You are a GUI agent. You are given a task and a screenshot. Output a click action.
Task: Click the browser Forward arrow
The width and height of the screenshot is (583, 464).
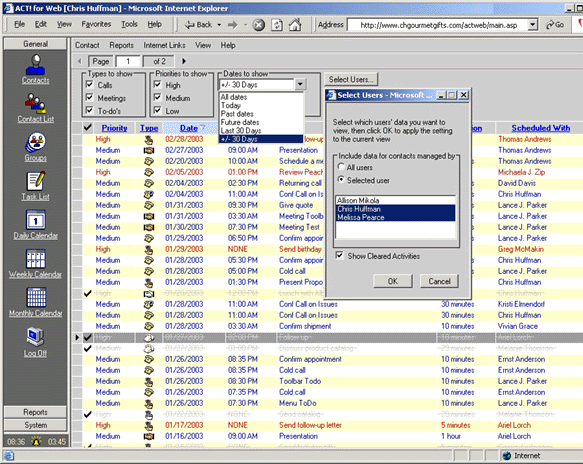[233, 25]
